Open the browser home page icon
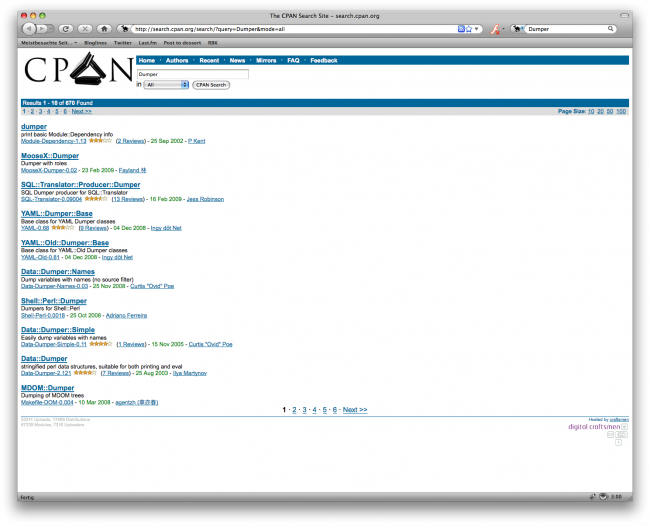This screenshot has width=650, height=525. pos(104,29)
